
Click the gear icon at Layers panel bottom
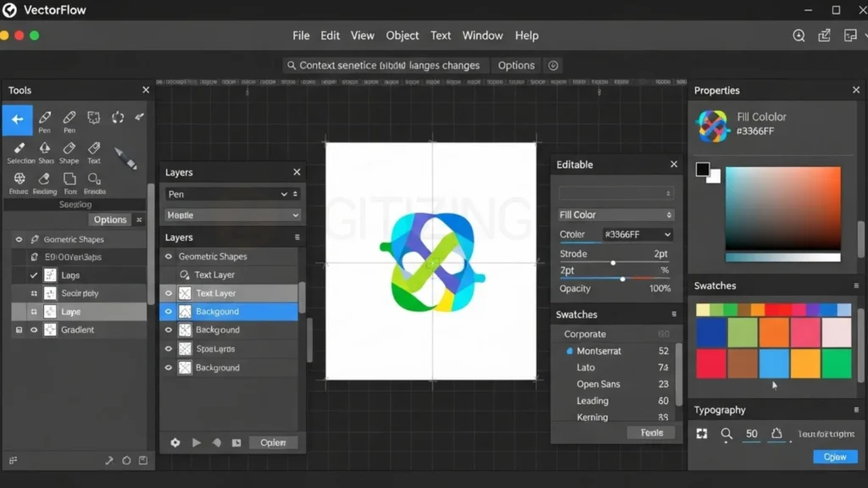[175, 442]
